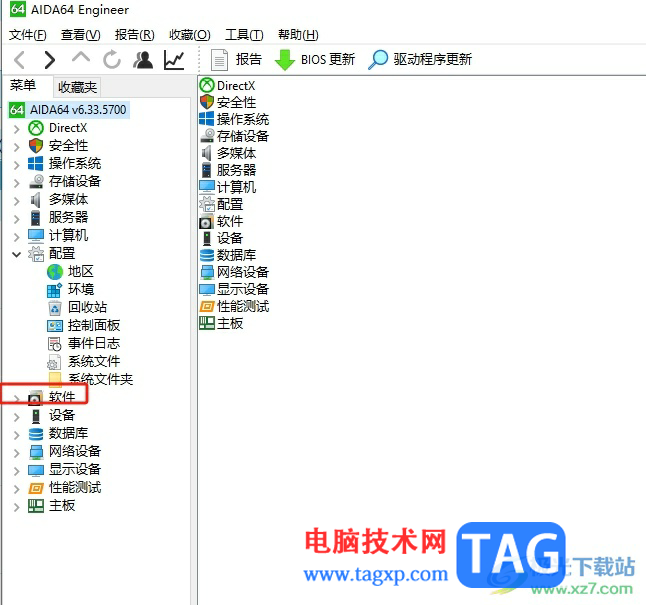Select 控制面板 icon in tree
Viewport: 646px width, 605px height.
55,326
